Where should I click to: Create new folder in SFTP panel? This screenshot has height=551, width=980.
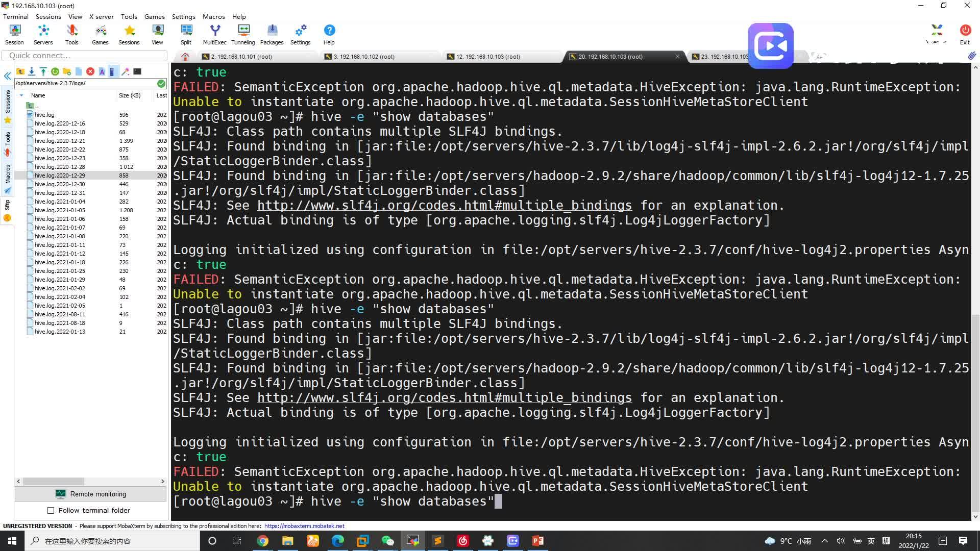[67, 71]
